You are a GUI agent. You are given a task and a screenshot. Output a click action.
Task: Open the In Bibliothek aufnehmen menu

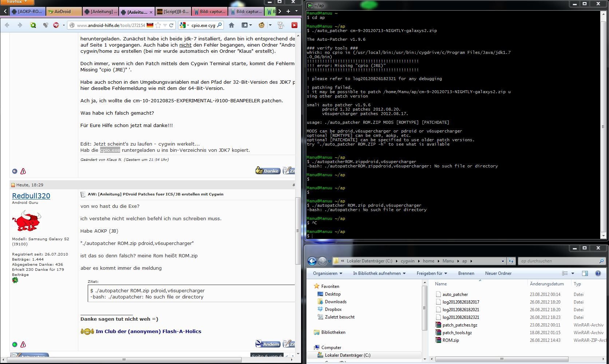click(379, 273)
